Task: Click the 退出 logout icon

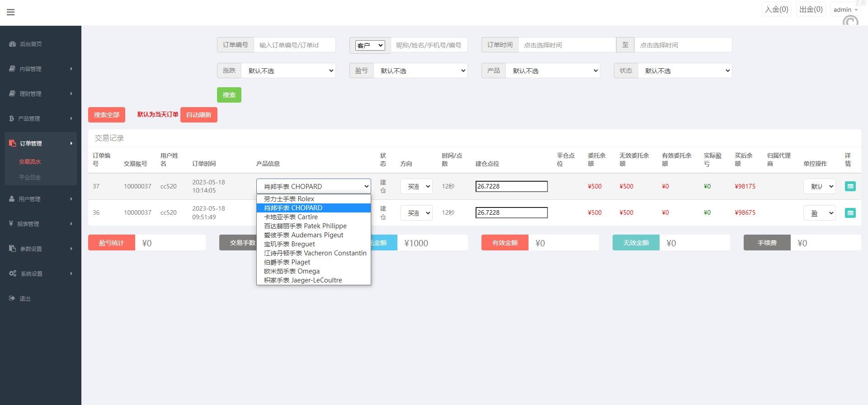Action: [12, 298]
